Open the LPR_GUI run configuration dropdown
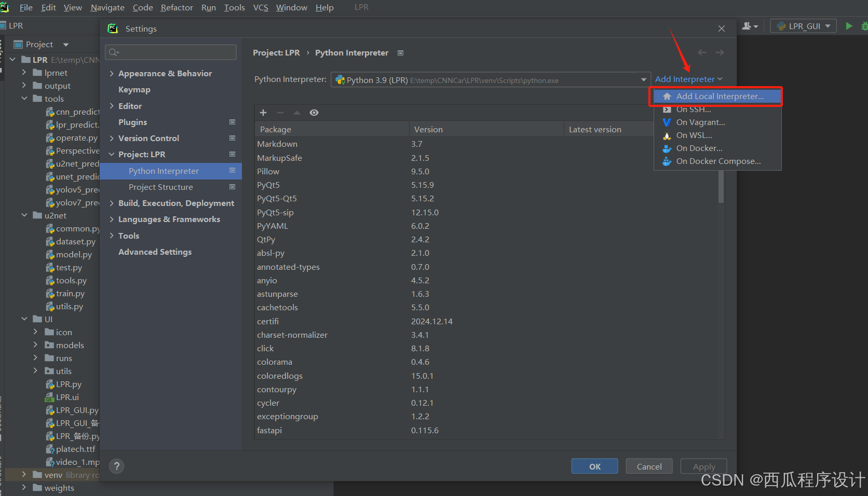This screenshot has height=496, width=868. (x=803, y=26)
